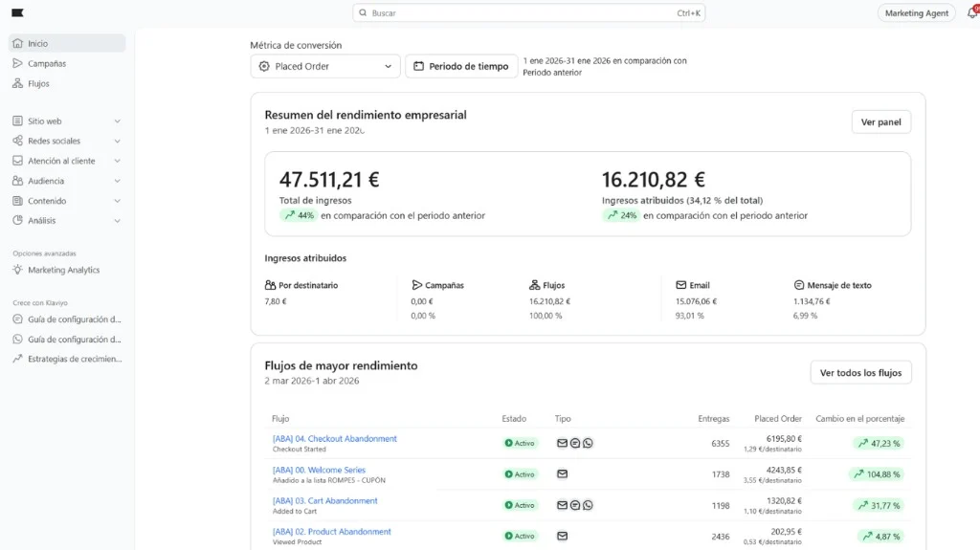The width and height of the screenshot is (980, 550).
Task: Open the notifications bell icon
Action: pyautogui.click(x=972, y=13)
